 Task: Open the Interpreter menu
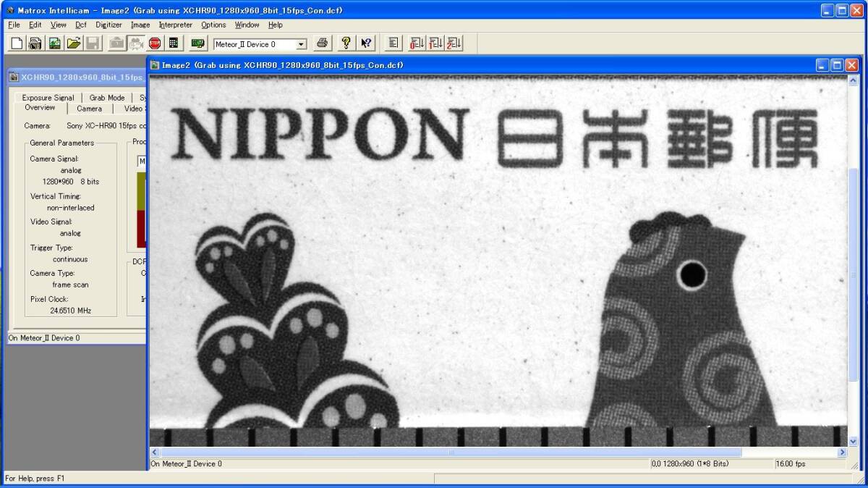176,25
